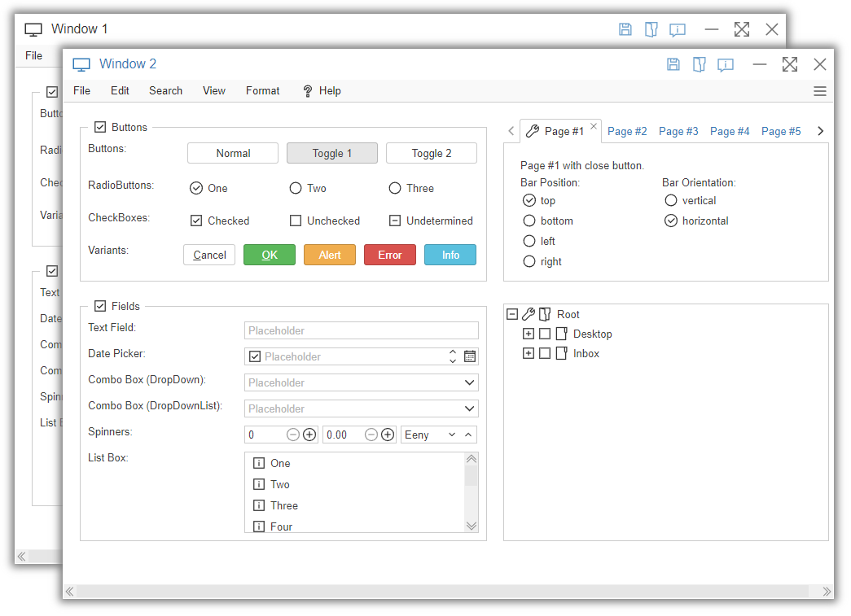Select previous value in Eeny spinner (up chevron)
The image size is (851, 616).
pyautogui.click(x=467, y=435)
